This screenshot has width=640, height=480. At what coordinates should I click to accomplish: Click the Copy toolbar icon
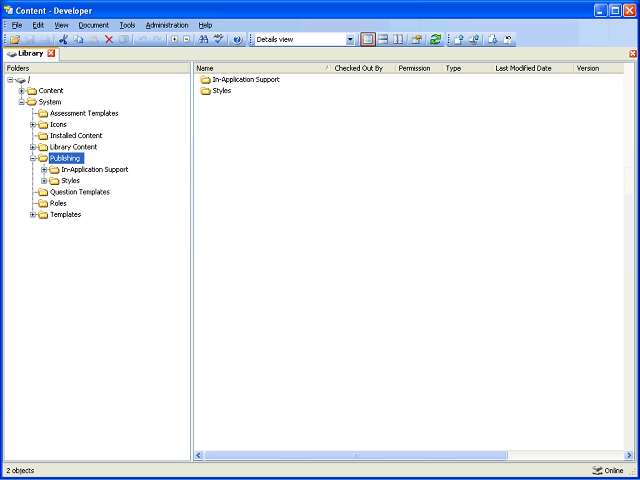tap(78, 40)
